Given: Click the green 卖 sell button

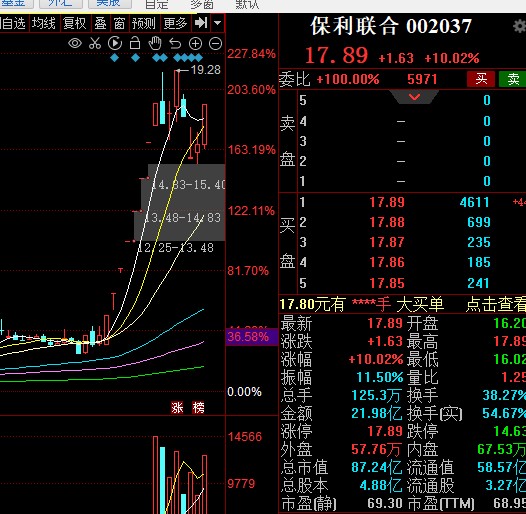Looking at the screenshot, I should 513,79.
